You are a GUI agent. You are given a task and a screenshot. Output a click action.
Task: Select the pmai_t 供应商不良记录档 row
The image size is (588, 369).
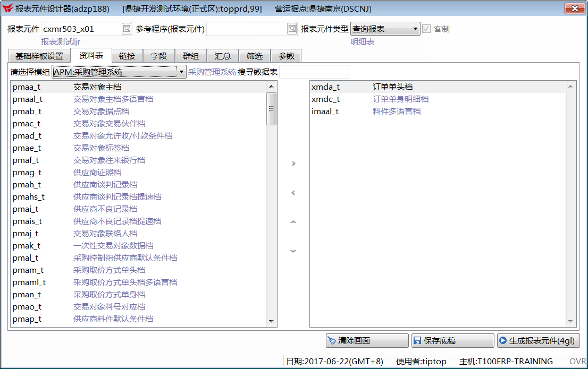pos(139,209)
